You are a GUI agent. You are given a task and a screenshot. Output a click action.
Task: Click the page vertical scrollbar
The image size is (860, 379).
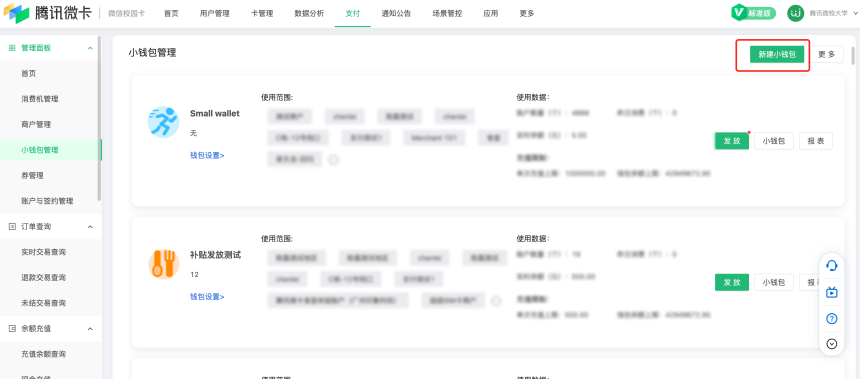[853, 56]
